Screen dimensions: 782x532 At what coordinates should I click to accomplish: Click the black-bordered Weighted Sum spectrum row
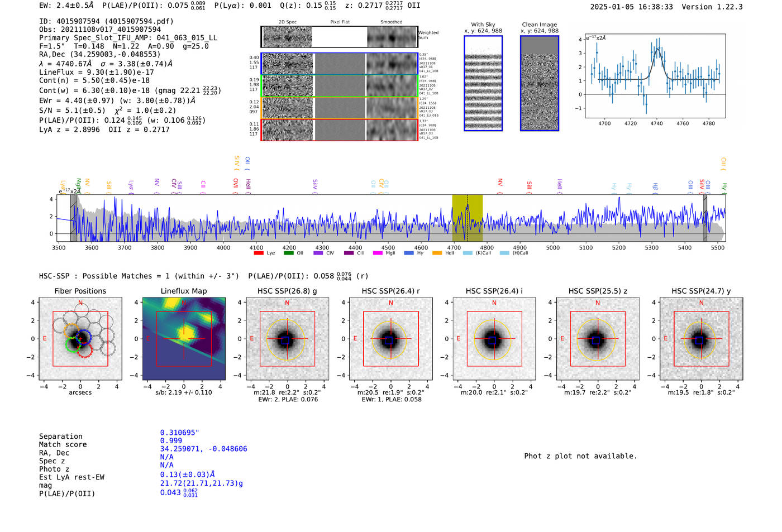point(340,37)
